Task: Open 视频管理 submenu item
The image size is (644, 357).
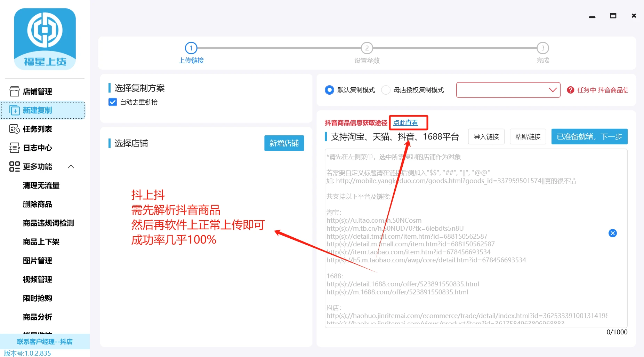Action: 38,279
